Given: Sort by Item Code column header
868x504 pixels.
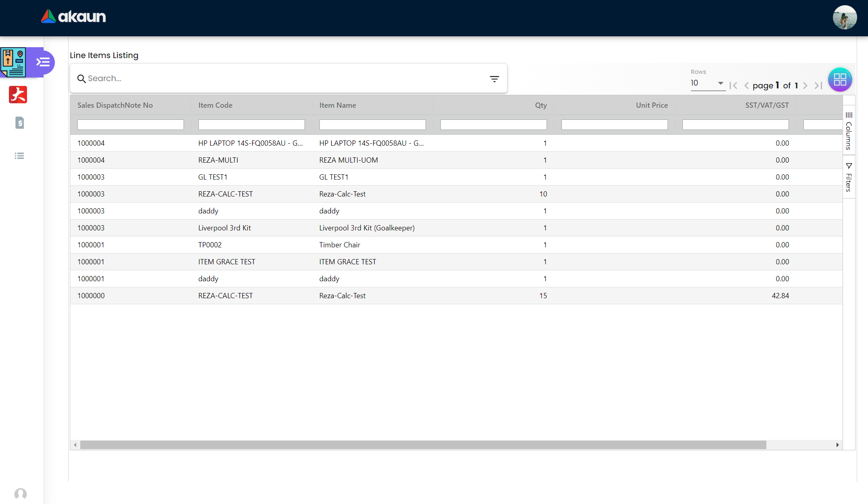Looking at the screenshot, I should coord(215,105).
